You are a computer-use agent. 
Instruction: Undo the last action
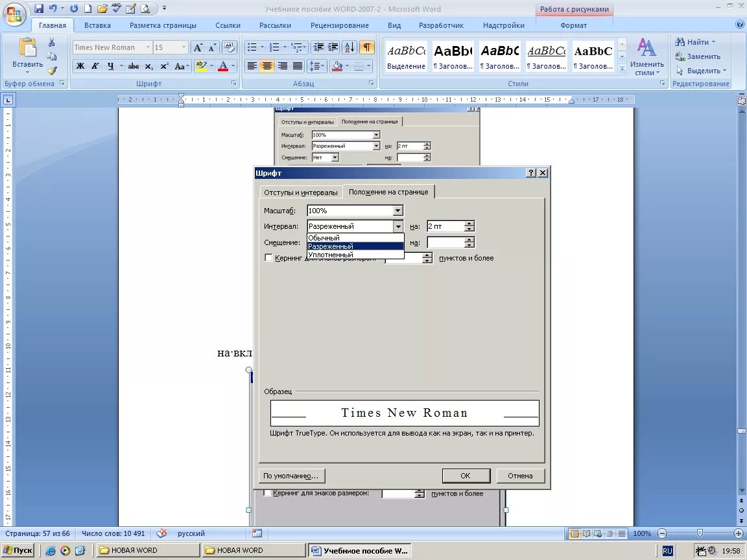click(x=53, y=8)
